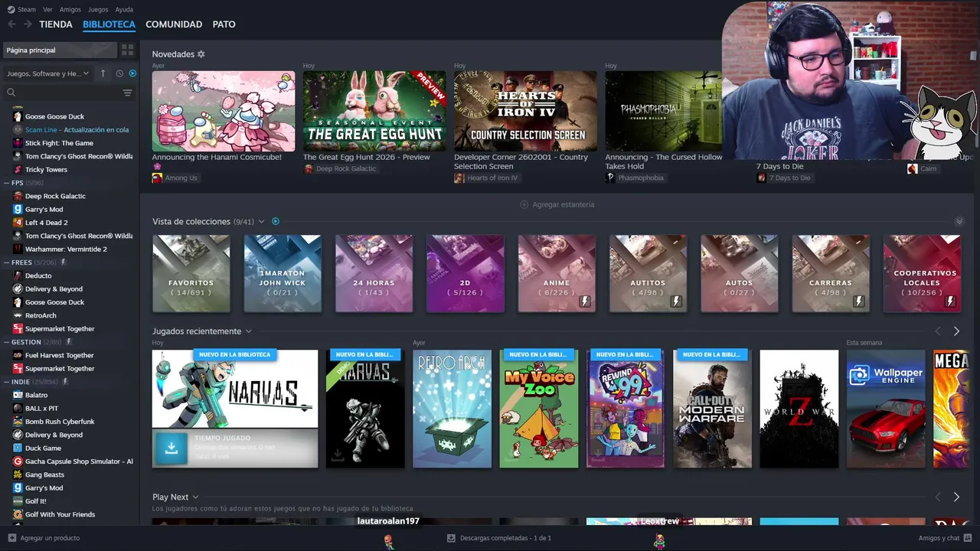This screenshot has width=980, height=551.
Task: Click the download icon on Narvas card
Action: [171, 448]
